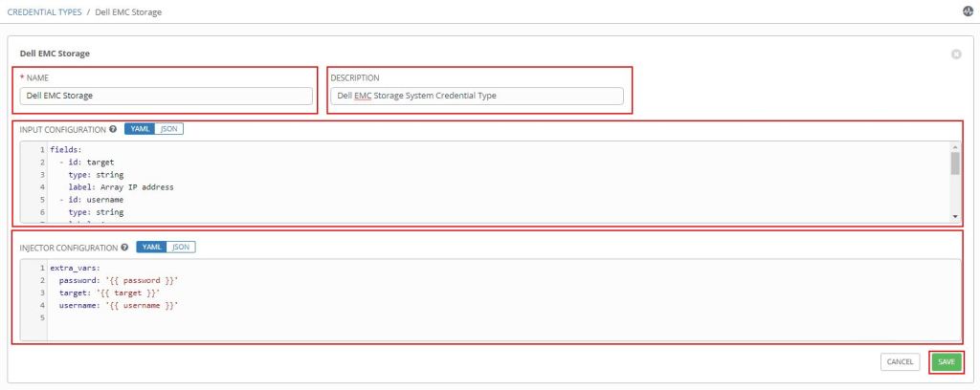The width and height of the screenshot is (980, 390).
Task: Click the Save button
Action: pyautogui.click(x=947, y=362)
